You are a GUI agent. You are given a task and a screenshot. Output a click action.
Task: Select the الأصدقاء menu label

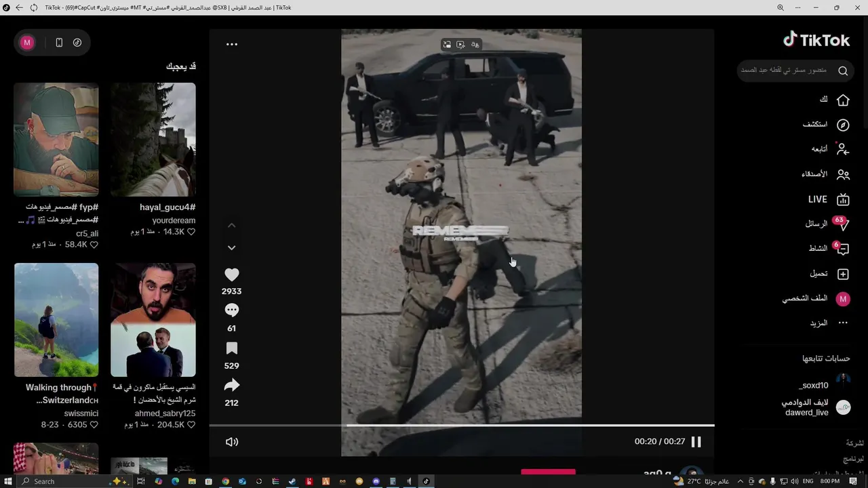(x=814, y=174)
